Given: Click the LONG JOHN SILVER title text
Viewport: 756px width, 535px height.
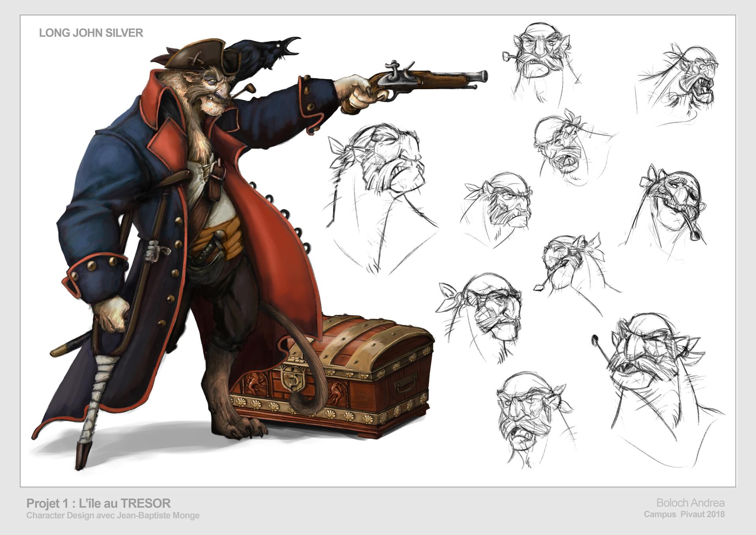Looking at the screenshot, I should pyautogui.click(x=91, y=33).
